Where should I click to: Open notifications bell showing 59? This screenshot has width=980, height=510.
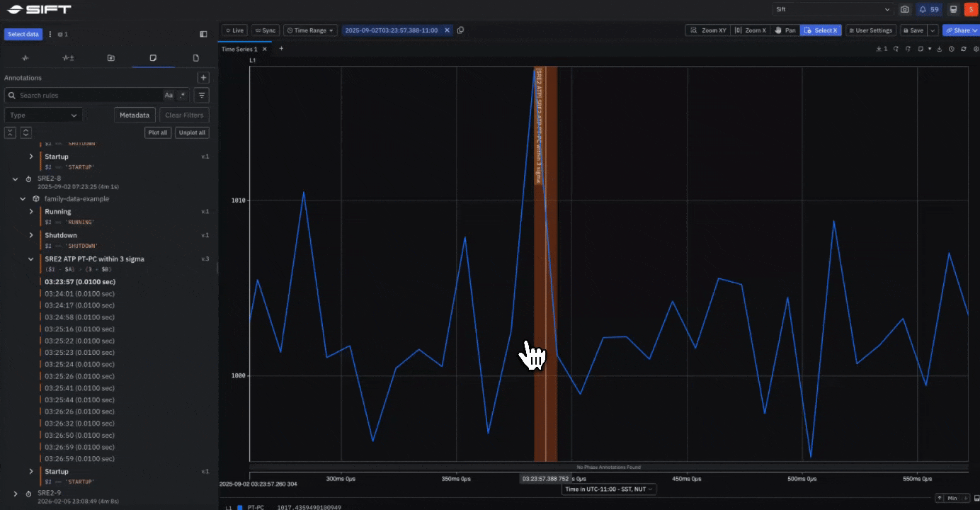[x=928, y=10]
